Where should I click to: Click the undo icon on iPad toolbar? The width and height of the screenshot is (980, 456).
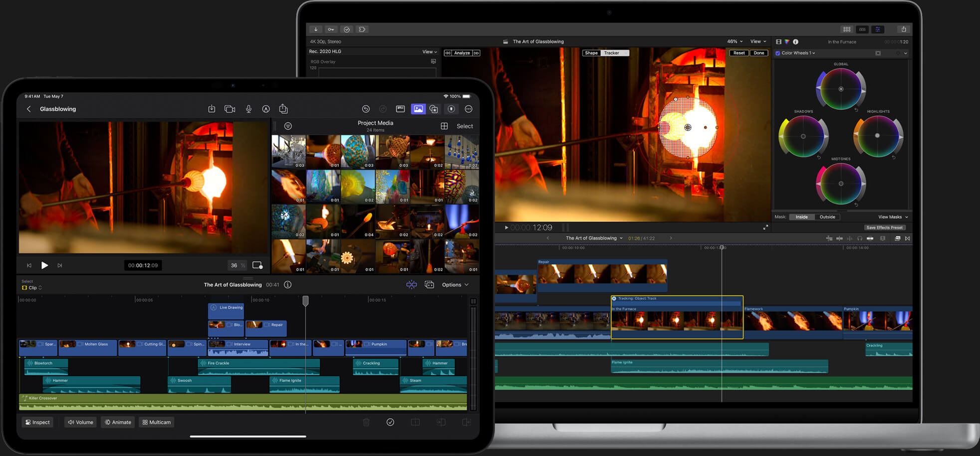[366, 109]
